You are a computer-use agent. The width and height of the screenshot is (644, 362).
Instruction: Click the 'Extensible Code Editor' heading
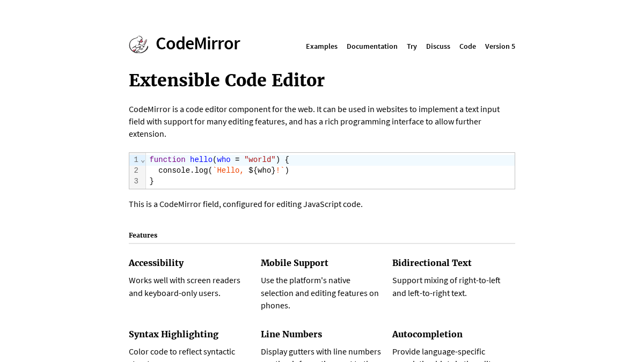point(226,80)
